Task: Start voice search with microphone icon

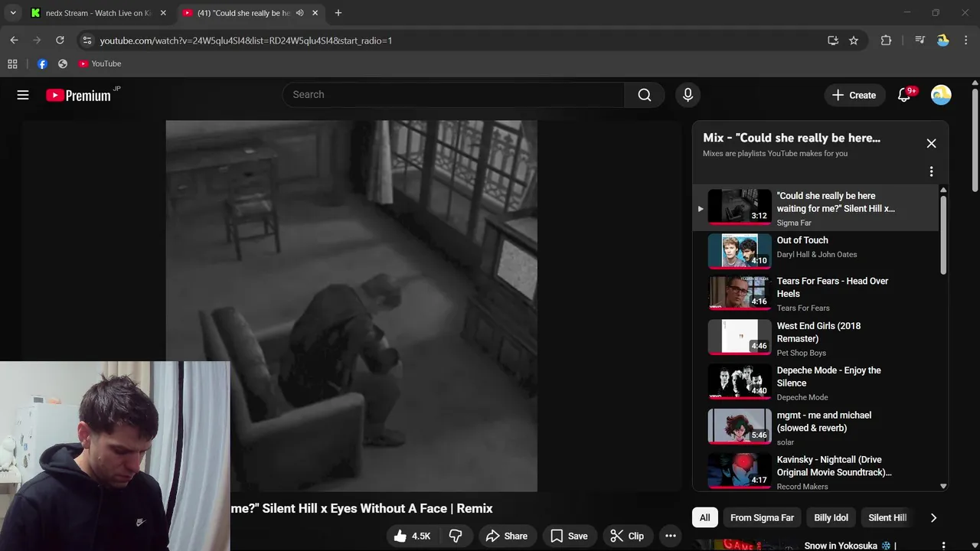Action: click(x=688, y=95)
